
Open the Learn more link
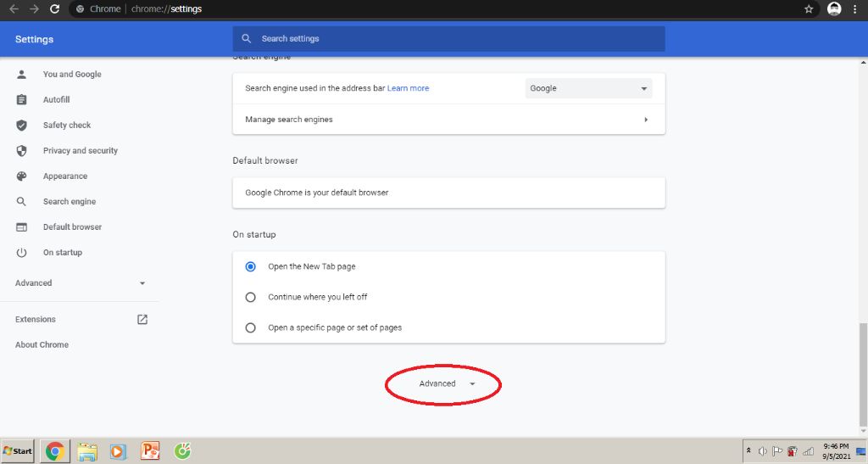(408, 88)
